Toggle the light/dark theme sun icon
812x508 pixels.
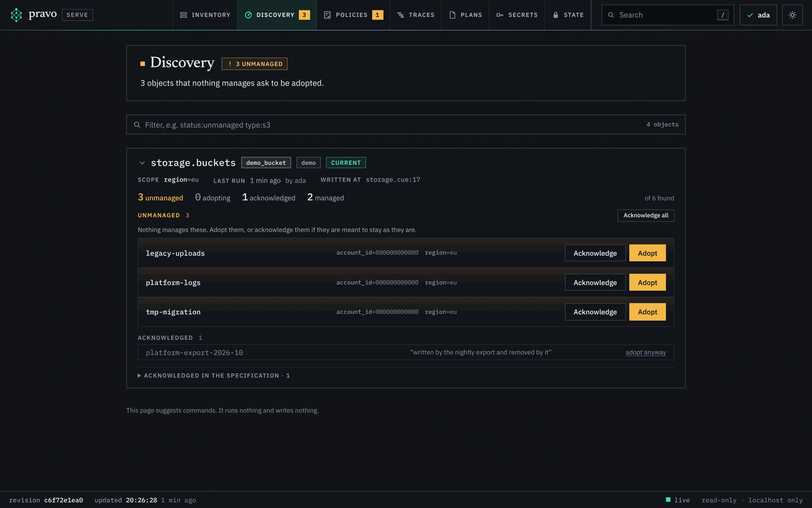coord(792,15)
